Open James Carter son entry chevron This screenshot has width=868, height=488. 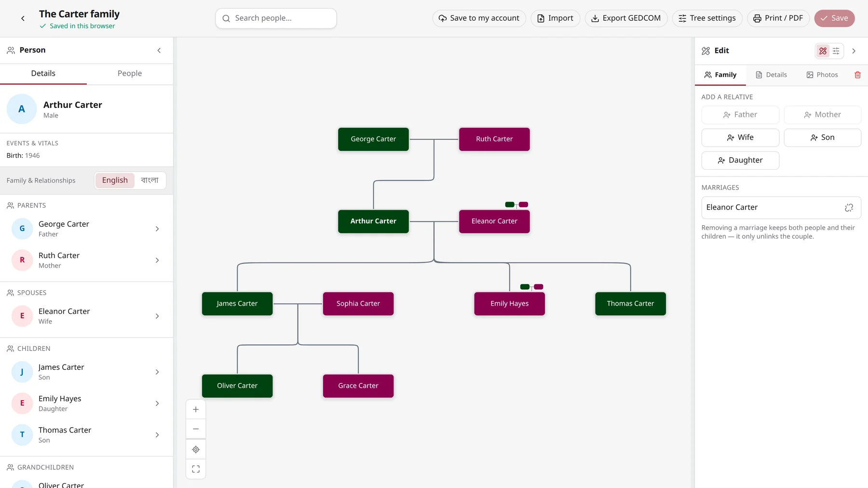(157, 372)
